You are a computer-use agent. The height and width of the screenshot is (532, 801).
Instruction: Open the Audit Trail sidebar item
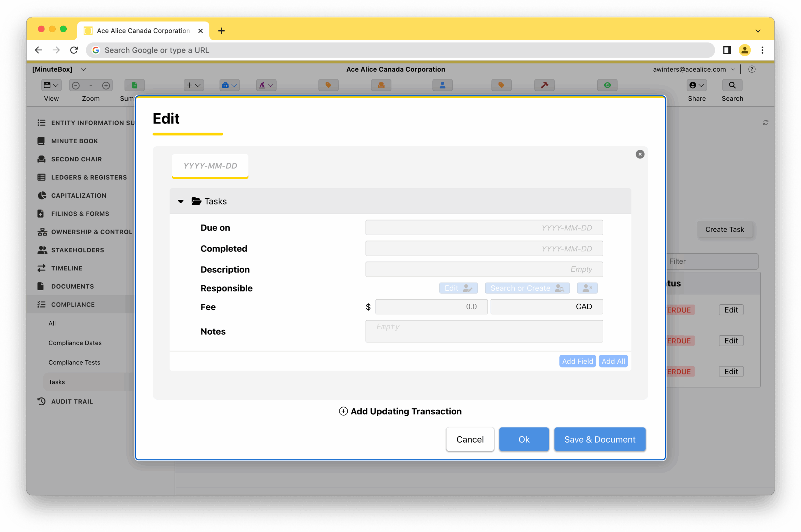[x=72, y=401]
